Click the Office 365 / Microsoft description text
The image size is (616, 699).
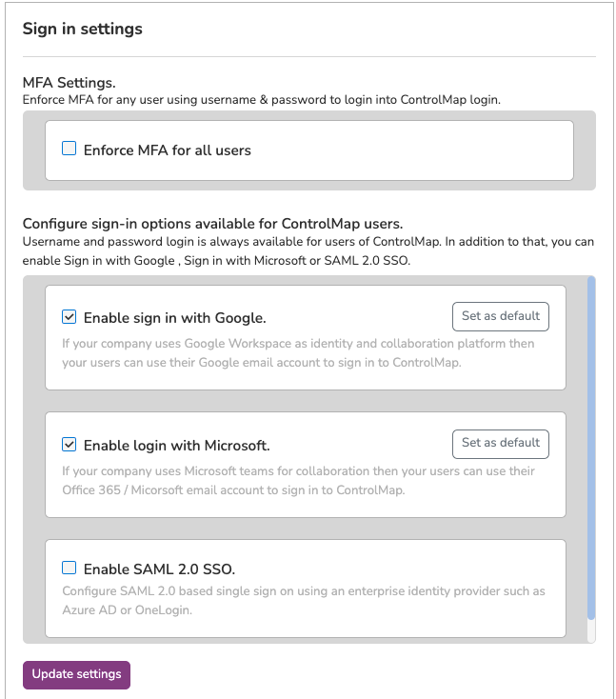pos(298,481)
